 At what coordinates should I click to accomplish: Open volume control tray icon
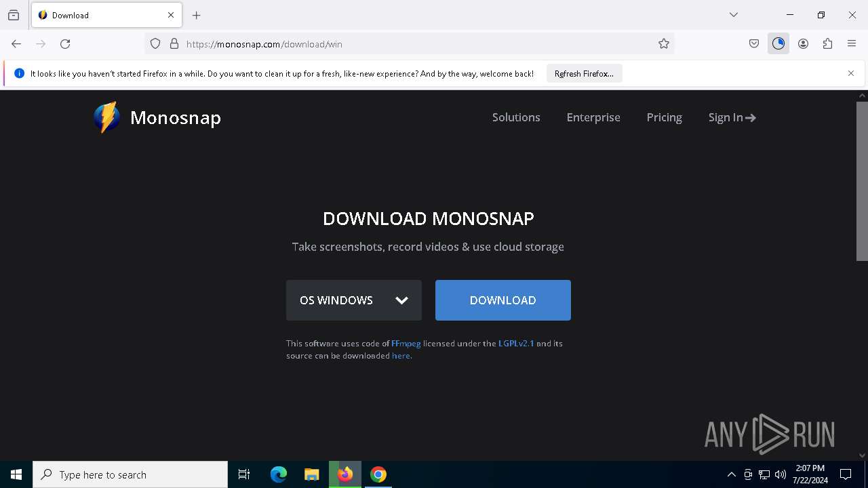781,474
